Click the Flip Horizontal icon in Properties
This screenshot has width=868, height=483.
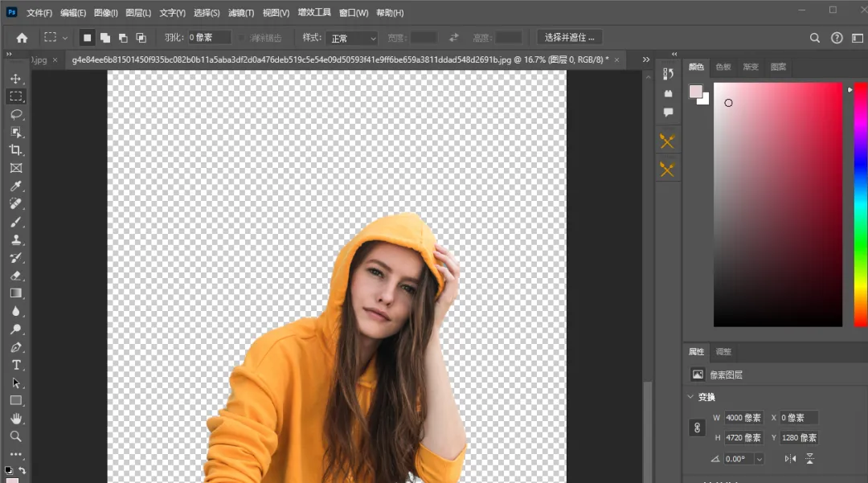(790, 459)
